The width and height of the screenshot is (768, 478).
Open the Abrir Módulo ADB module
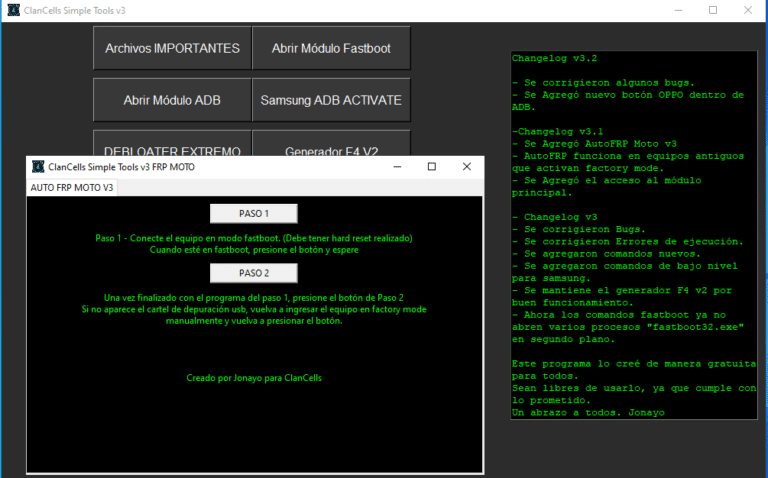click(x=172, y=100)
